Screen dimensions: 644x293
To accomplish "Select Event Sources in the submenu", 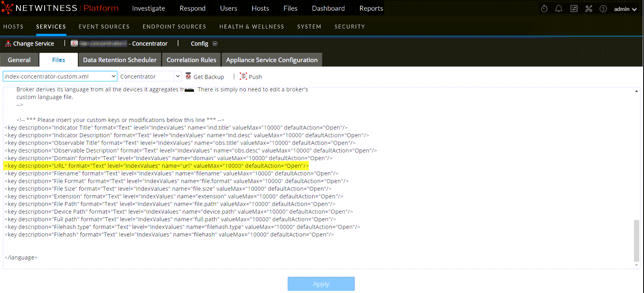I will tap(104, 27).
